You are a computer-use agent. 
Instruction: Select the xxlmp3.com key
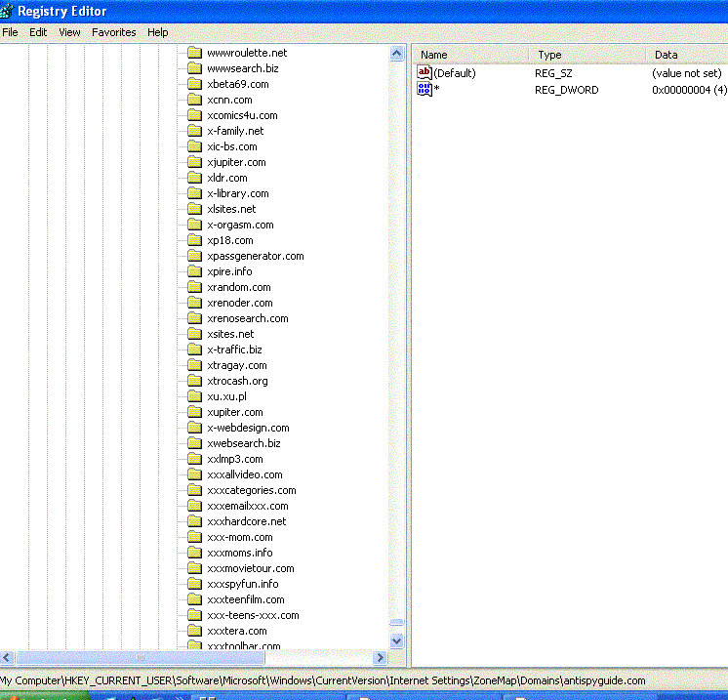pos(235,459)
